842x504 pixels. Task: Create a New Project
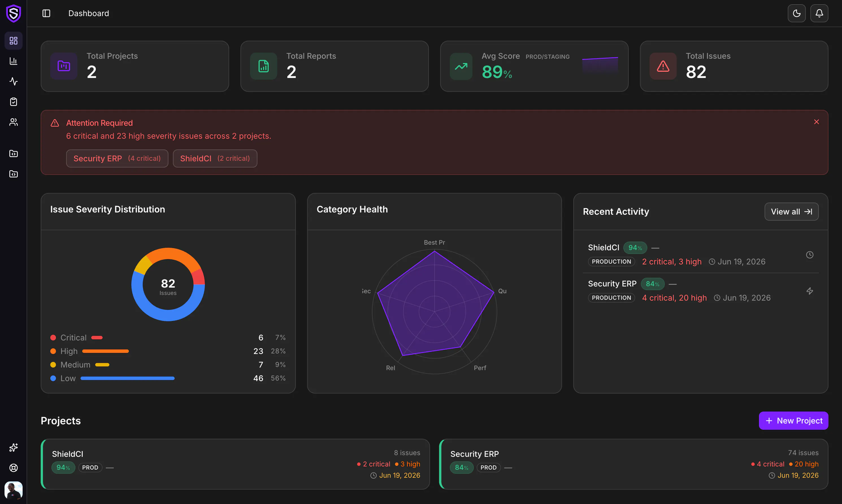tap(793, 421)
